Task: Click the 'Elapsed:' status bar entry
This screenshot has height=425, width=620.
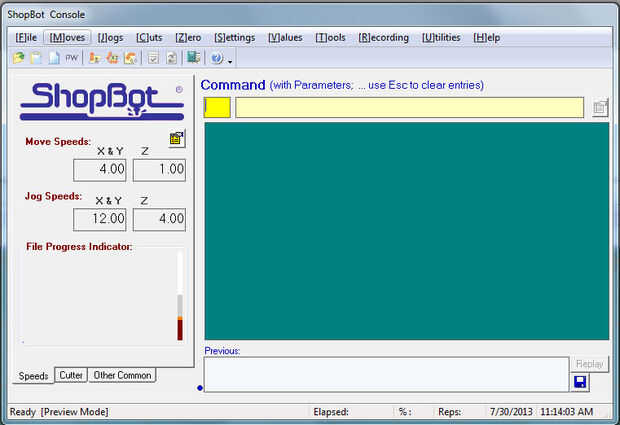Action: 331,412
